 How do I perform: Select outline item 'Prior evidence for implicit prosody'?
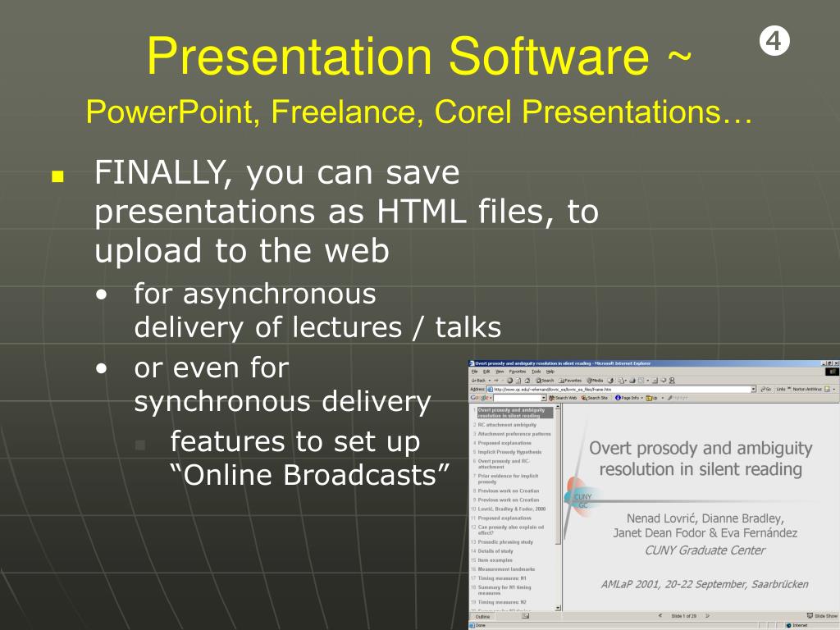coord(508,478)
